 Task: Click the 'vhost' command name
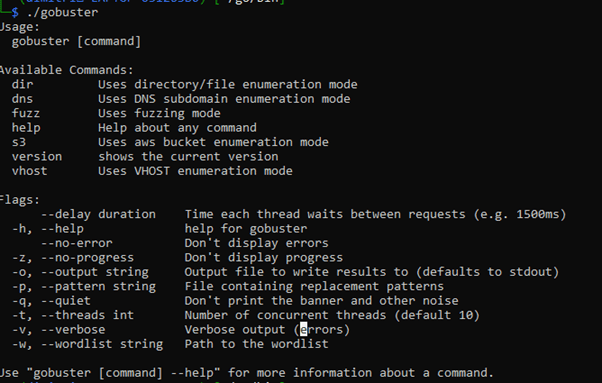(30, 171)
